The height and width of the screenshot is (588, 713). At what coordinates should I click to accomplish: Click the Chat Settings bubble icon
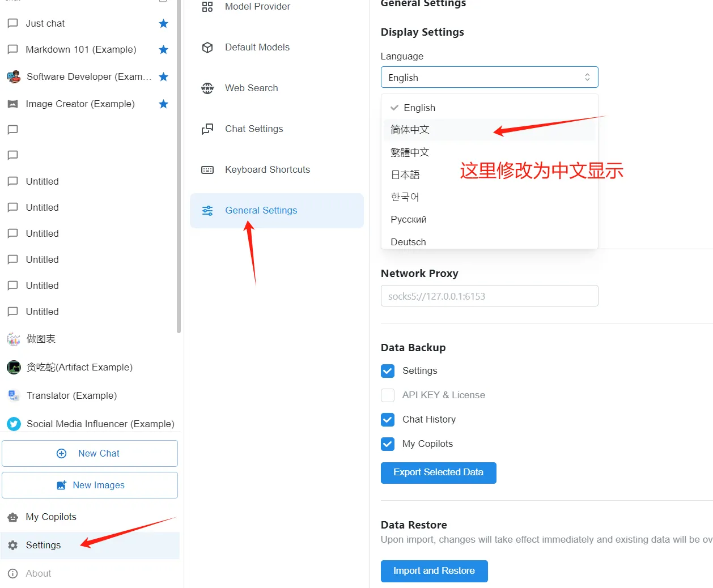(x=207, y=129)
